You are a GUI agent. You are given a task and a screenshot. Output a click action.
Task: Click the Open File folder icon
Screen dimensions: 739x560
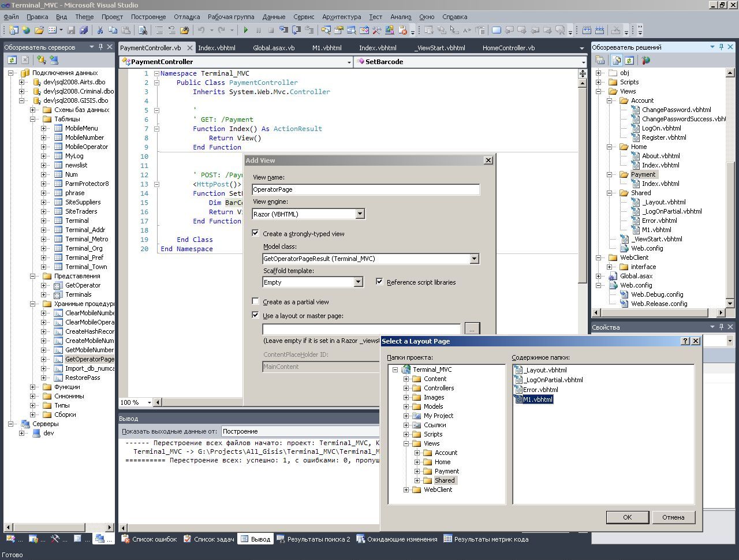click(x=39, y=30)
